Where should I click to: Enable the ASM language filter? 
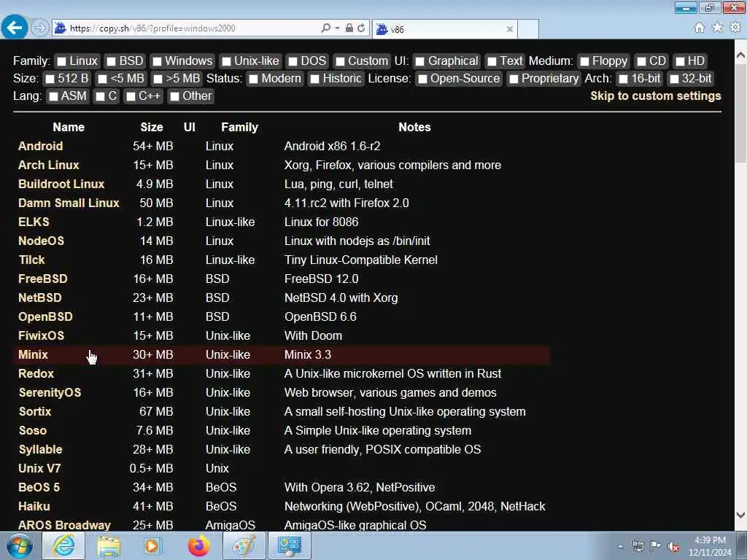coord(53,97)
